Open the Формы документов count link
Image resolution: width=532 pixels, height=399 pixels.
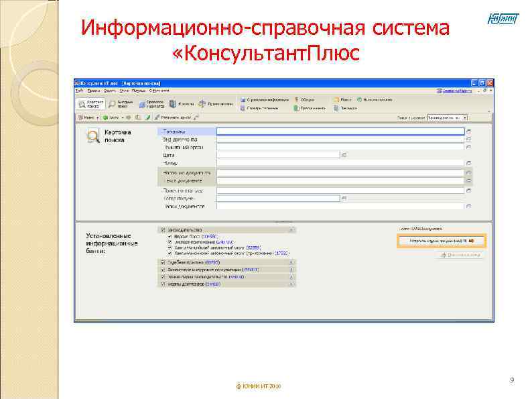[x=213, y=284]
